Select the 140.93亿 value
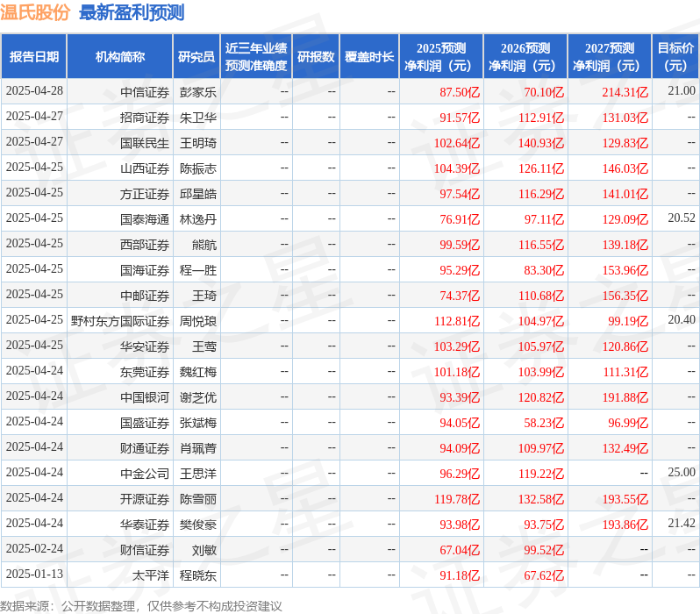Screen dimensions: 700x614 pyautogui.click(x=541, y=143)
